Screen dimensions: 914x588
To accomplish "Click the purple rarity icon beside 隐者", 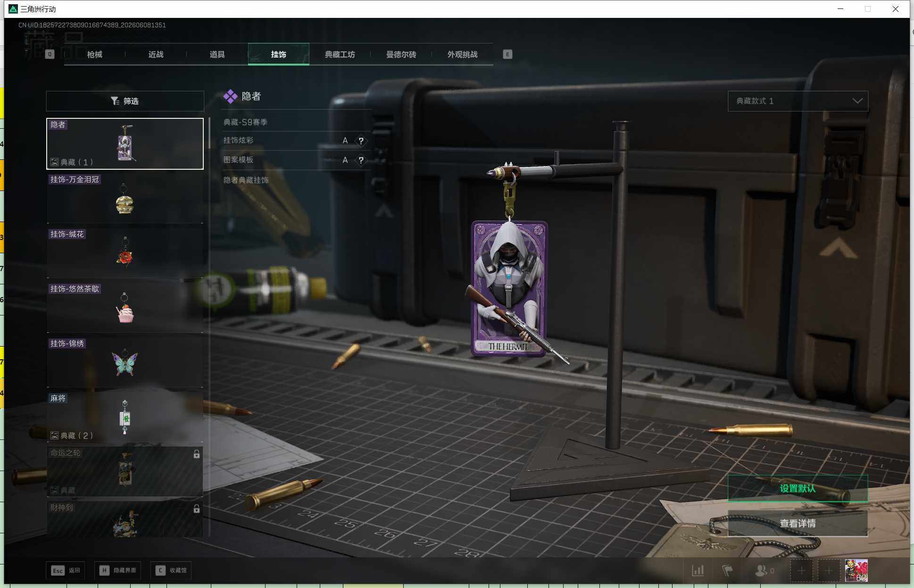I will pyautogui.click(x=230, y=96).
